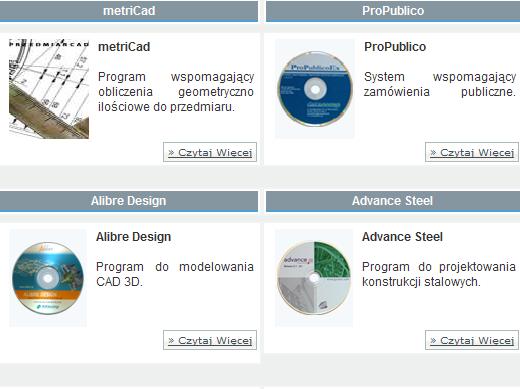Open Czytaj Więcej link for Alibre Design
The height and width of the screenshot is (389, 520).
point(210,340)
